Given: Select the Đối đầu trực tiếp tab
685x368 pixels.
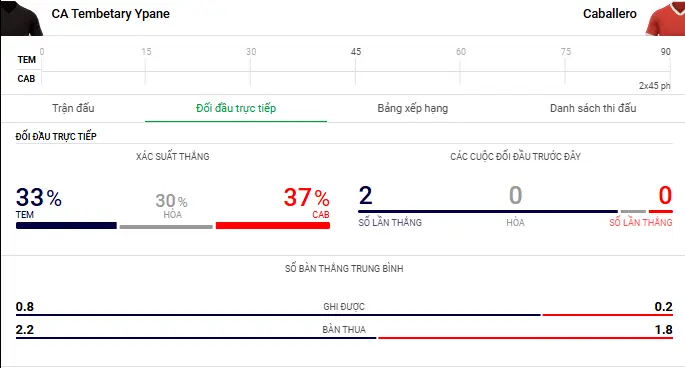Looking at the screenshot, I should coord(236,108).
